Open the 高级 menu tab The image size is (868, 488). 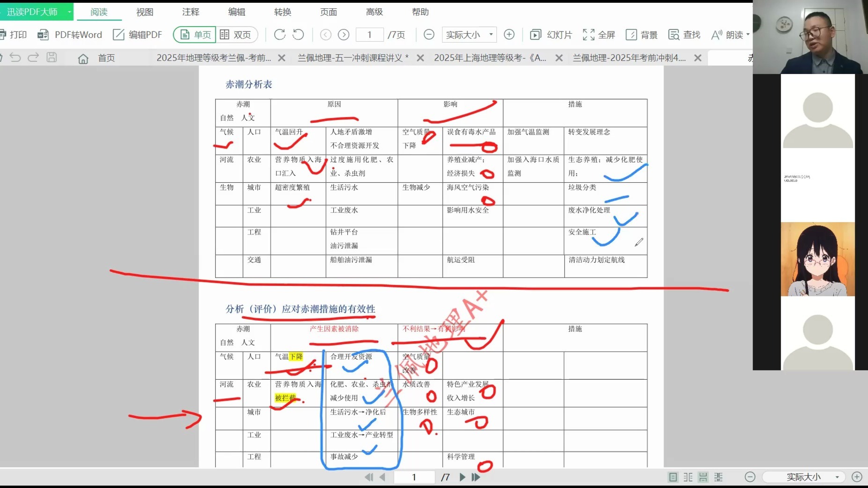374,12
